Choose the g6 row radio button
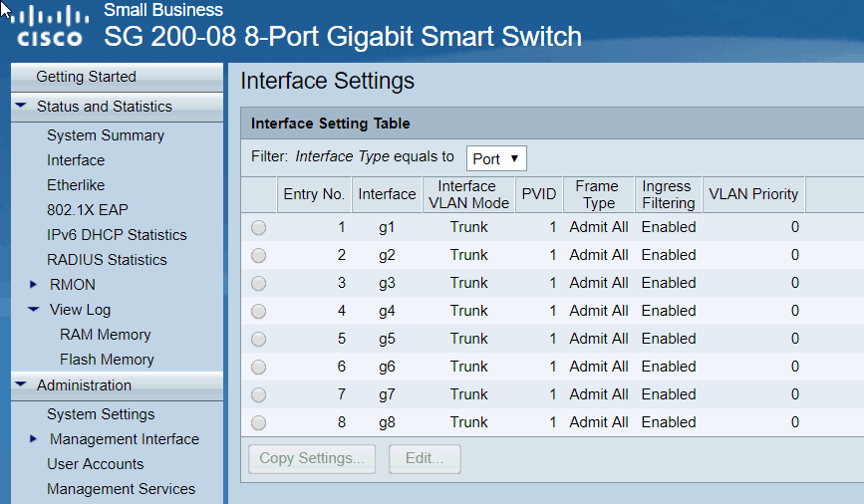 [259, 367]
